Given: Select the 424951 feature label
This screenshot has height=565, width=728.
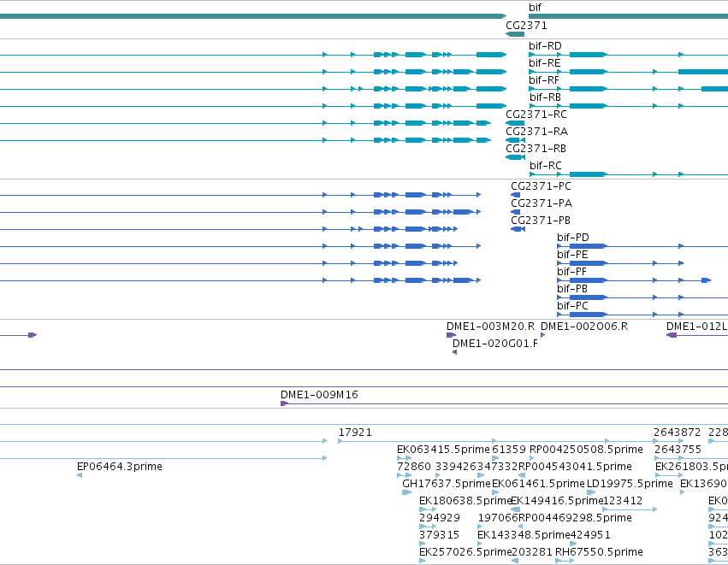Looking at the screenshot, I should click(x=589, y=535).
